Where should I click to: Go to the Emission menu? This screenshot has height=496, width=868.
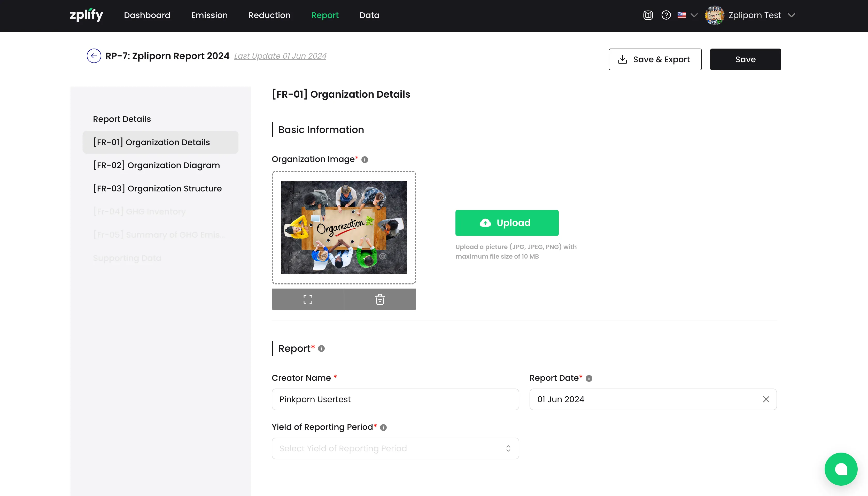coord(209,15)
